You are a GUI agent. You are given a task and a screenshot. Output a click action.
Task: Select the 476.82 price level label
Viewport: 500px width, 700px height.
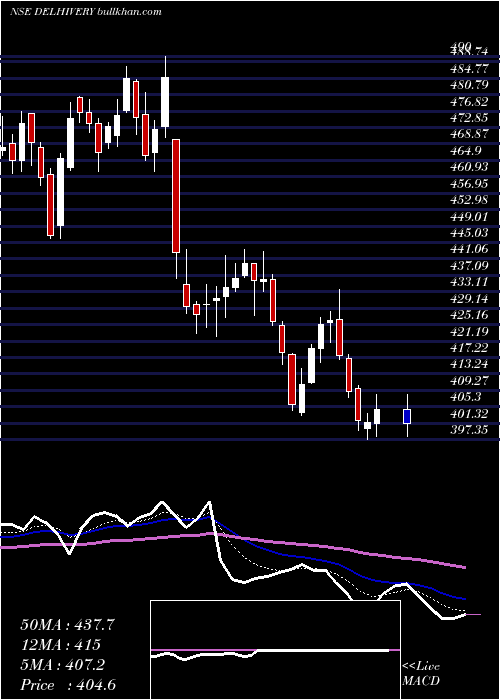(469, 102)
